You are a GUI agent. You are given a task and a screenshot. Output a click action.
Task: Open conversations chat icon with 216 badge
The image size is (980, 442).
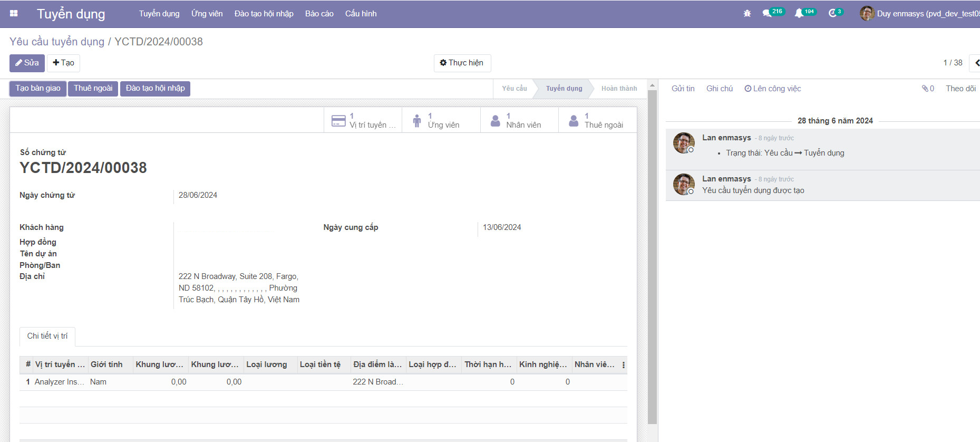[x=767, y=14]
